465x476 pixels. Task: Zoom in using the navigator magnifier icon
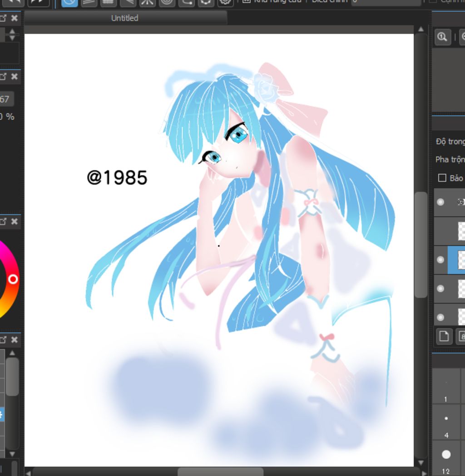click(443, 37)
